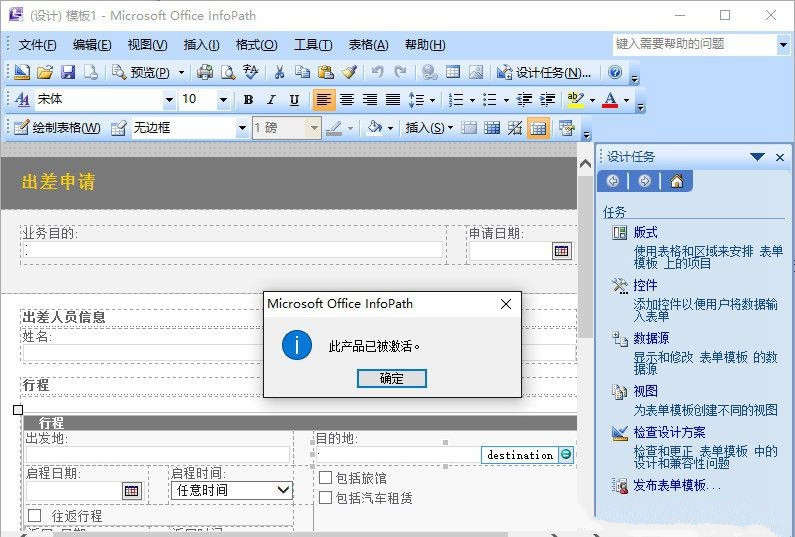Open the 工具(T) menu
795x537 pixels.
[313, 45]
